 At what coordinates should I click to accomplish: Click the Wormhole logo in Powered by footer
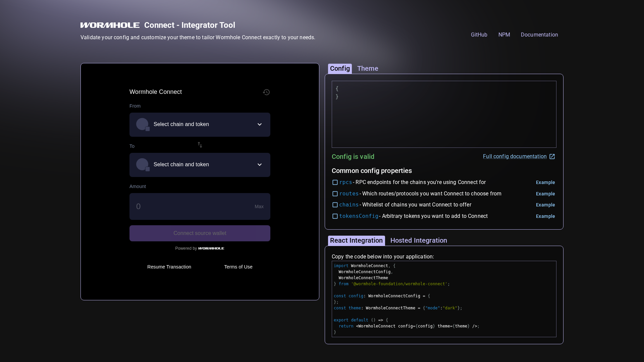pyautogui.click(x=211, y=248)
